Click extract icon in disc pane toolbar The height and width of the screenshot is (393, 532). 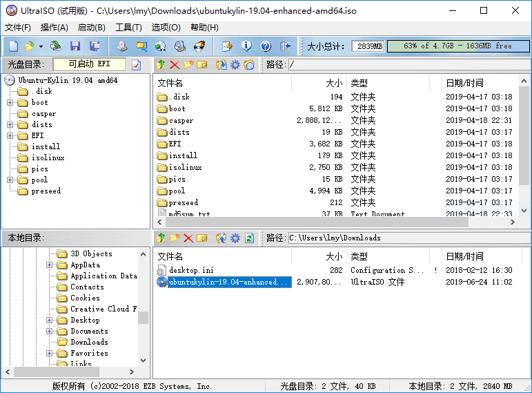(221, 64)
